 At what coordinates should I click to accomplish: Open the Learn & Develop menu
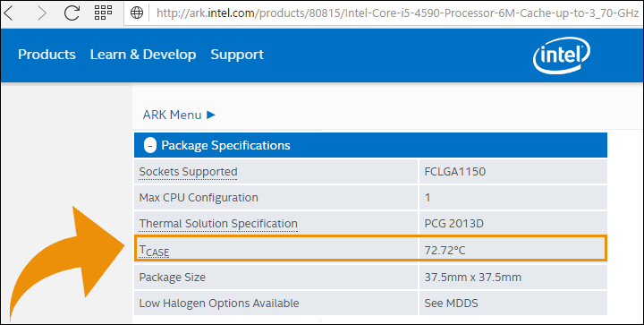coord(143,55)
